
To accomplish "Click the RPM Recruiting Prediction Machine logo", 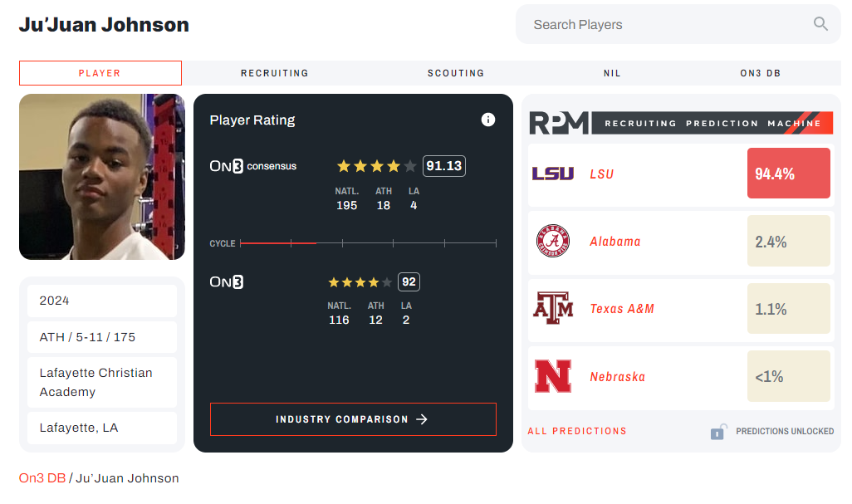I will click(681, 123).
